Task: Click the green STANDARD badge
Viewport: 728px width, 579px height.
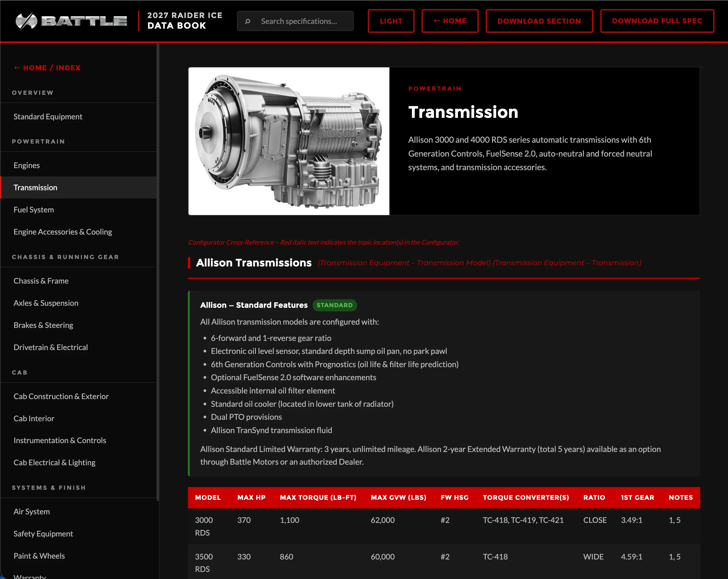Action: pos(334,305)
